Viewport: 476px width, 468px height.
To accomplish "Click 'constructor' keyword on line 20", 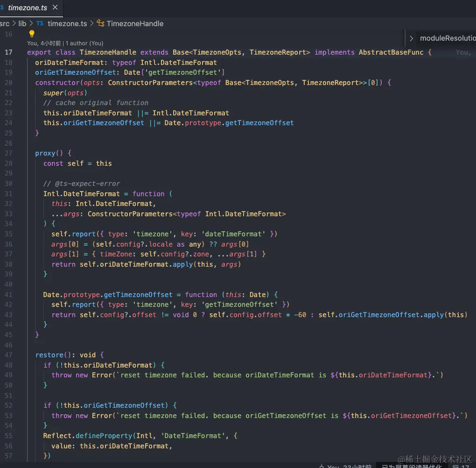I will 57,83.
